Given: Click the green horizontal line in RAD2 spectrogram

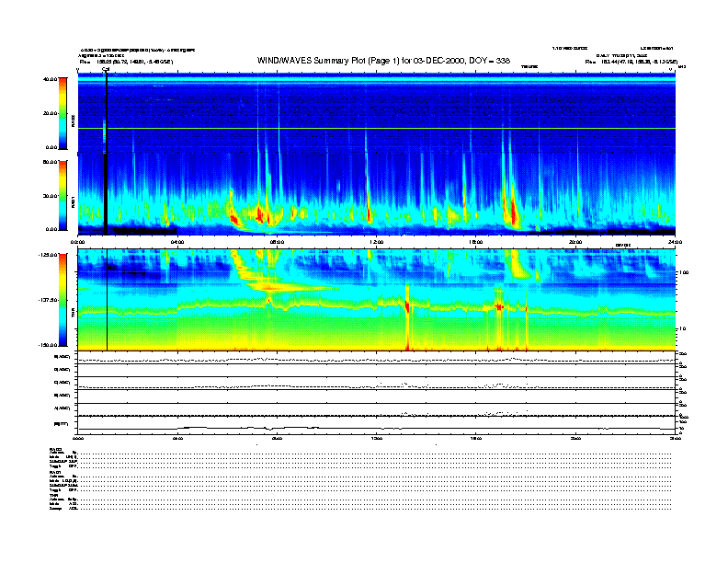Looking at the screenshot, I should (x=377, y=128).
